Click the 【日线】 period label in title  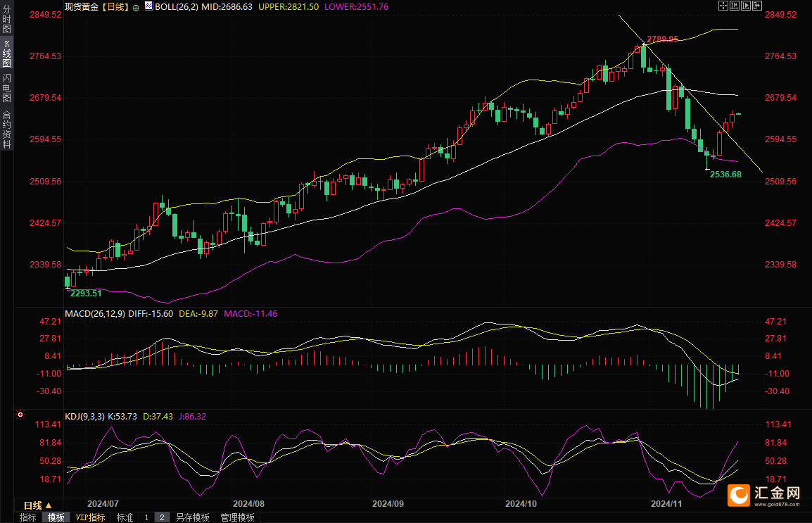coord(115,7)
